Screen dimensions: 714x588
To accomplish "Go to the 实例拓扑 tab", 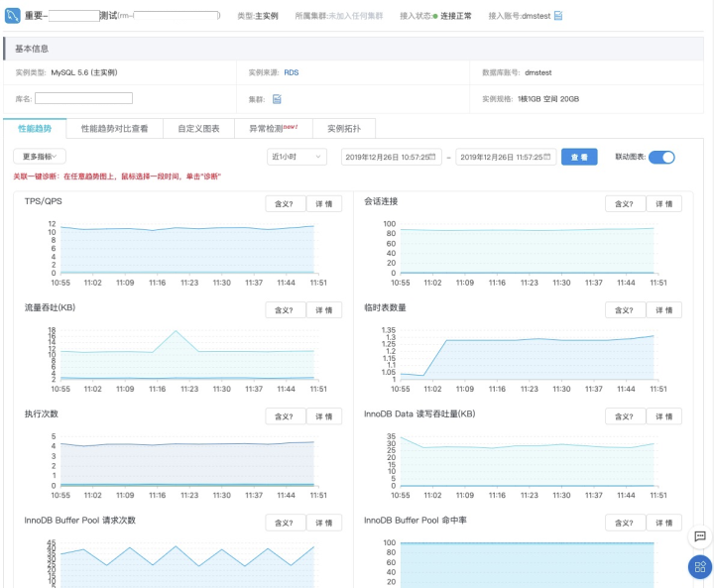I will (344, 129).
